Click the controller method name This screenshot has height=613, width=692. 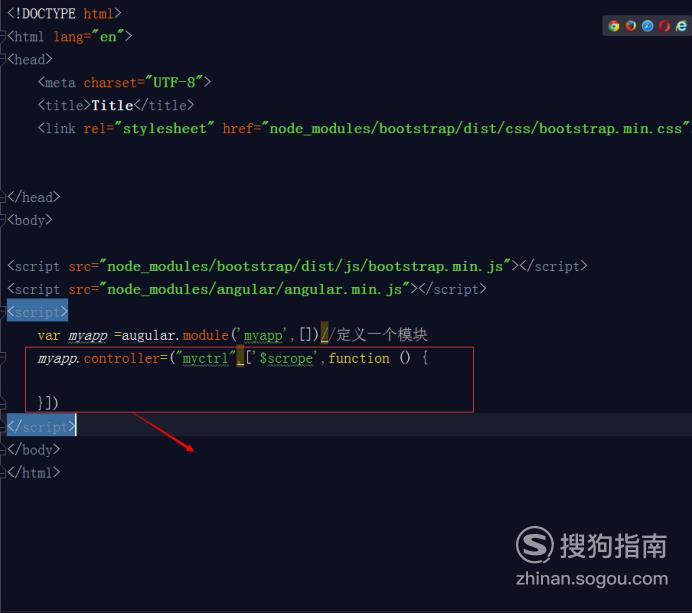(121, 358)
